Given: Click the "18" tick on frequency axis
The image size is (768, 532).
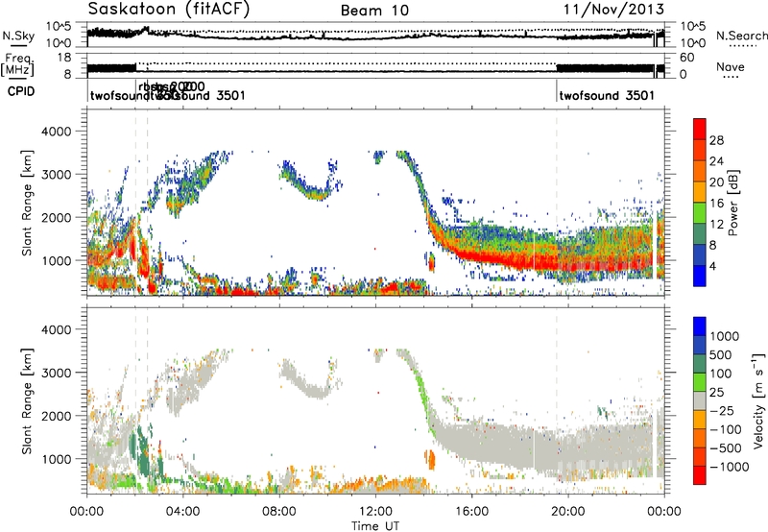Looking at the screenshot, I should [x=64, y=58].
